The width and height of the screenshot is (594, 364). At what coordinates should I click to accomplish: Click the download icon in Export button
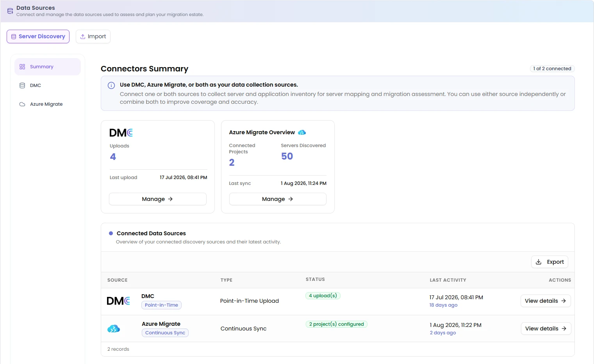(x=539, y=262)
